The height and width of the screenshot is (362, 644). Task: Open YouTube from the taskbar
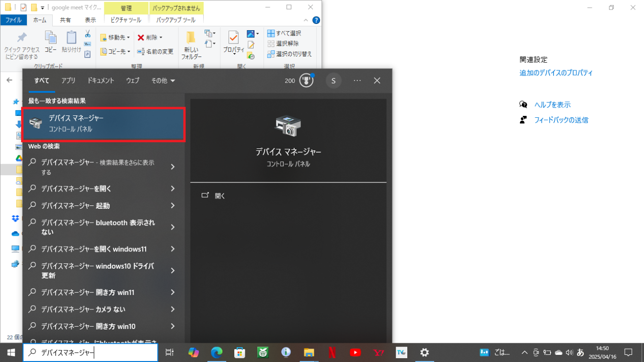(x=355, y=353)
